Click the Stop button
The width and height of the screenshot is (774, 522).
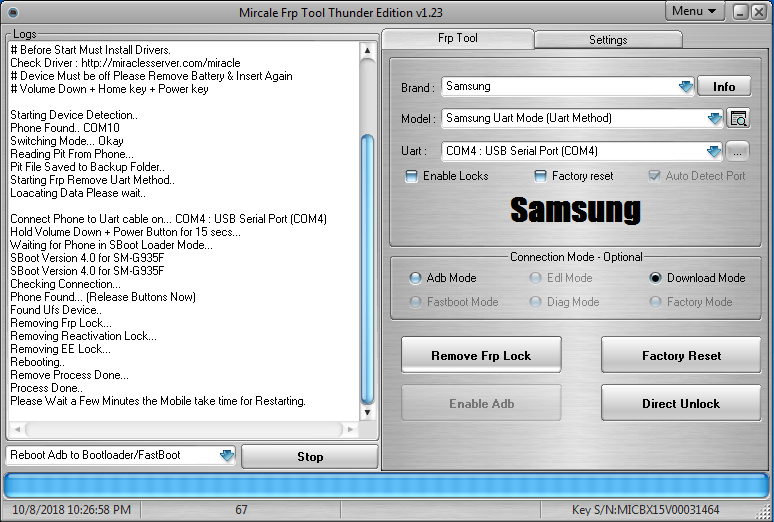tap(310, 457)
